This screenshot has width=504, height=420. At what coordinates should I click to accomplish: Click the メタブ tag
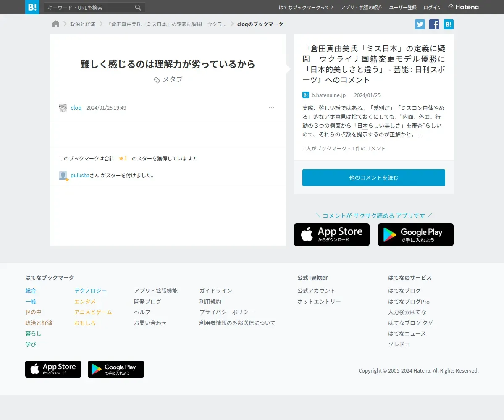coord(173,79)
